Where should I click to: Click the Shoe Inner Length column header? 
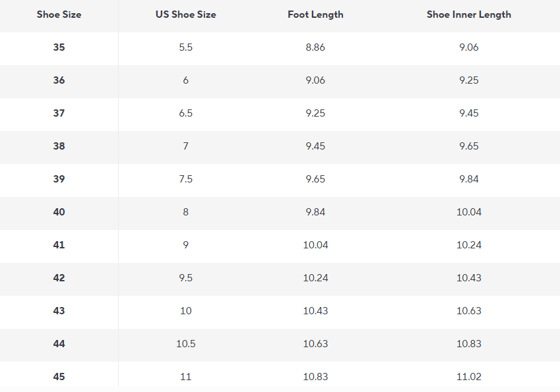pos(468,14)
